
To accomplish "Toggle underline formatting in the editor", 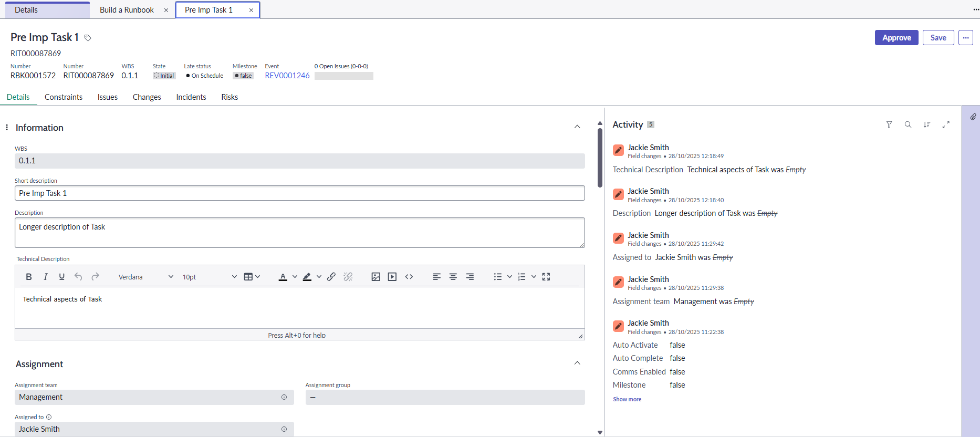I will coord(61,277).
